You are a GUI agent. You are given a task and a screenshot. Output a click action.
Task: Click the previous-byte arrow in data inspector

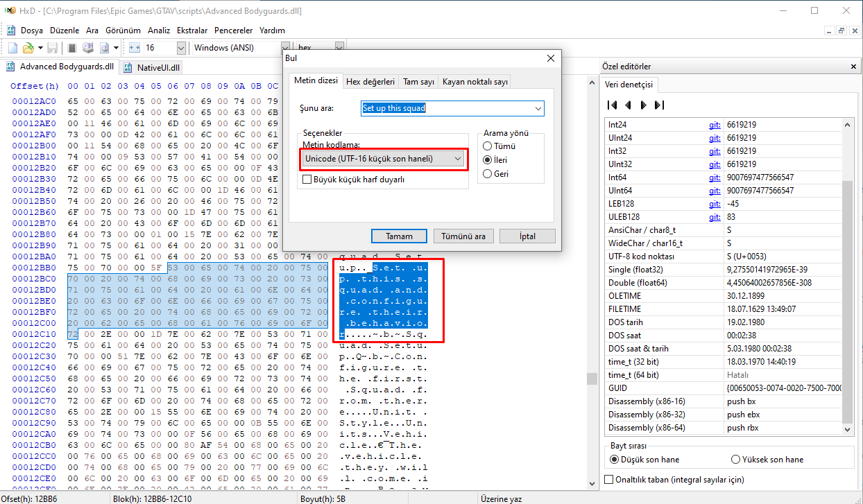(628, 105)
